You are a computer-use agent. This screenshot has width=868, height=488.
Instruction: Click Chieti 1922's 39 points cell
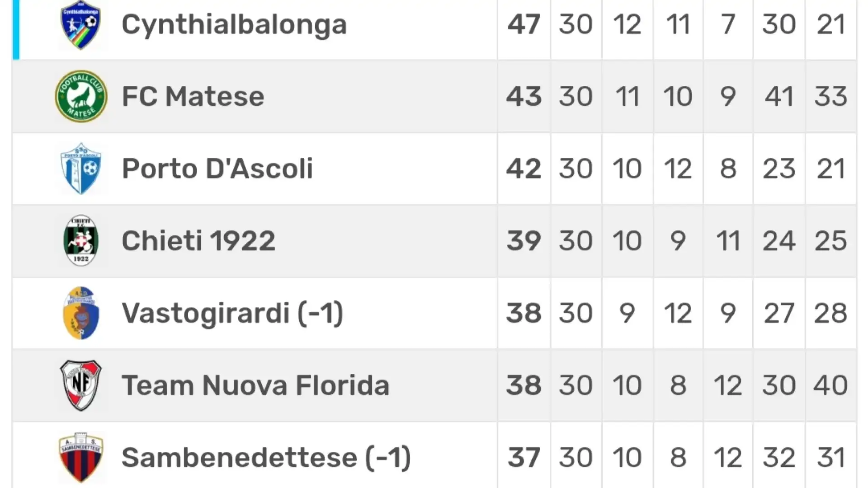pos(524,240)
